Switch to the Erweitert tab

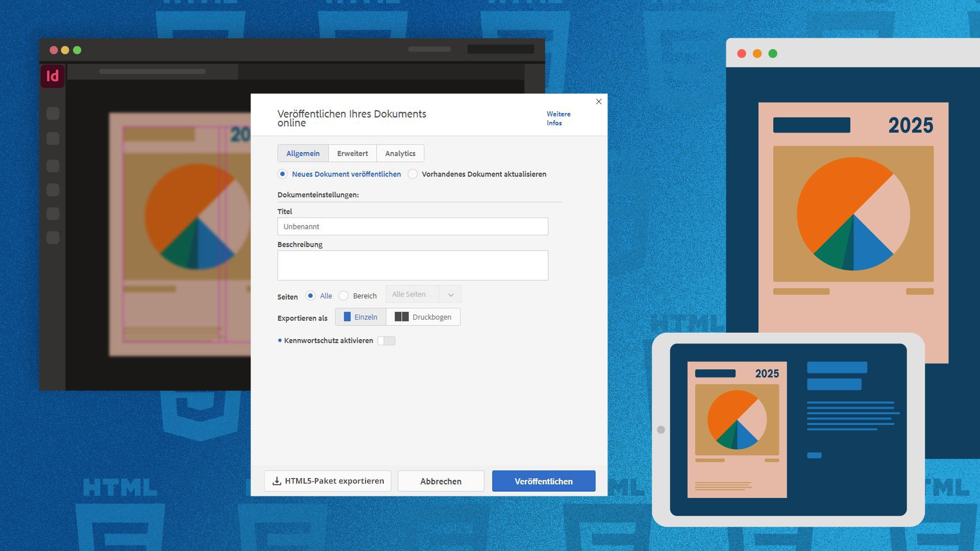click(x=352, y=154)
